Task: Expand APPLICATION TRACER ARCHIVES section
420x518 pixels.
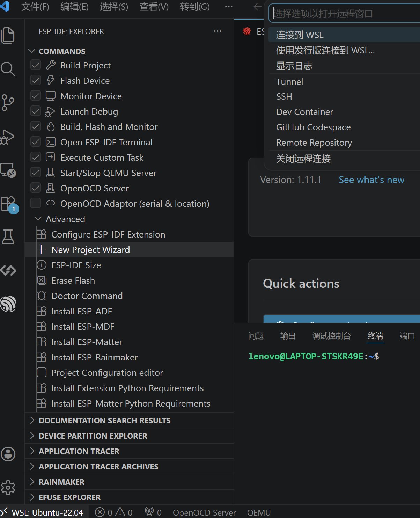Action: pos(32,466)
